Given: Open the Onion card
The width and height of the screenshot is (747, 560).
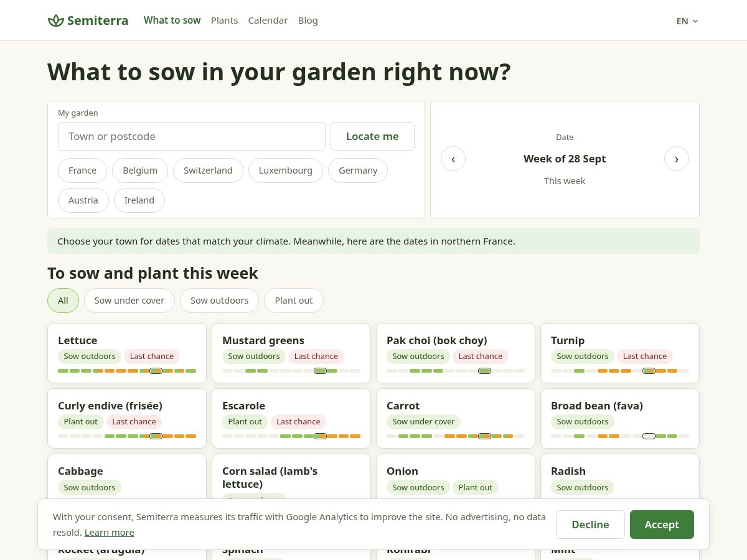Looking at the screenshot, I should [x=456, y=477].
